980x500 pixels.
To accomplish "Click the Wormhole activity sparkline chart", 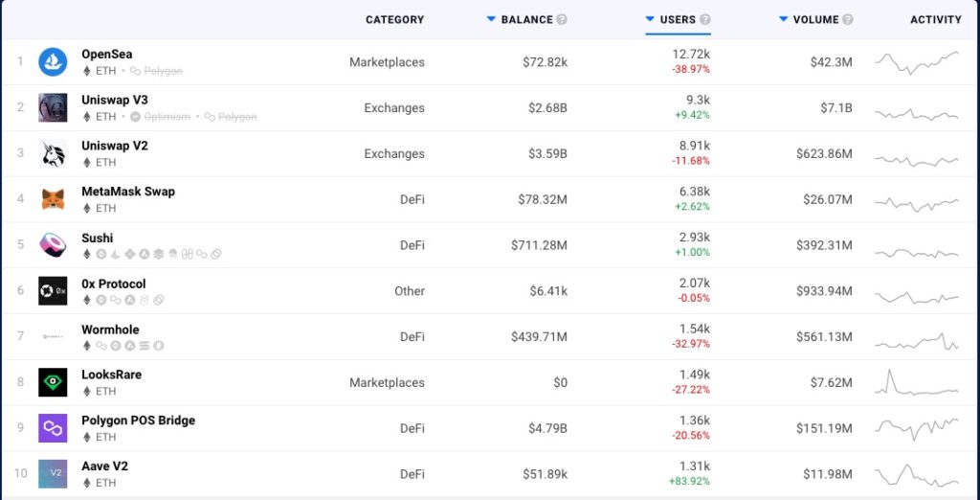I will tap(916, 341).
